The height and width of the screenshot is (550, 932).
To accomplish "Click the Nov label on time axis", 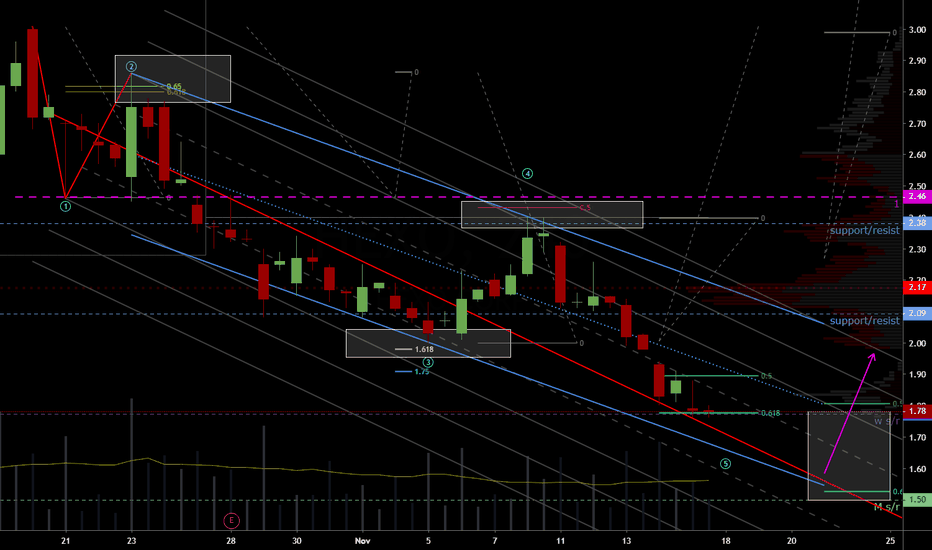I will tap(363, 540).
